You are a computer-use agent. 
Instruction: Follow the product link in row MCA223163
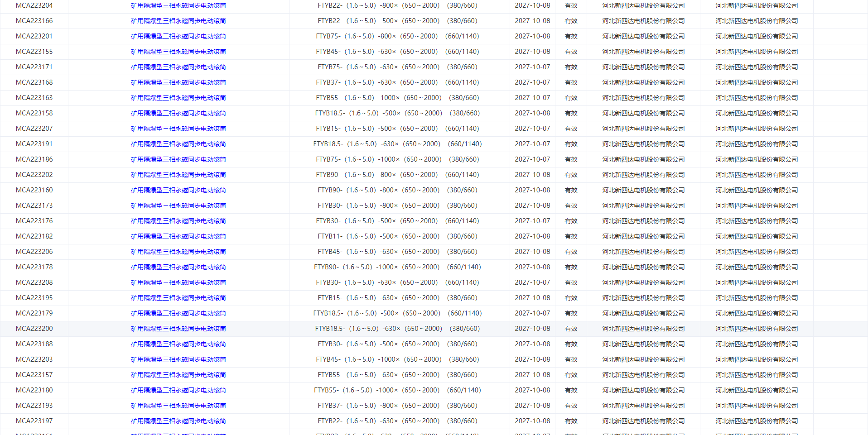click(x=178, y=98)
